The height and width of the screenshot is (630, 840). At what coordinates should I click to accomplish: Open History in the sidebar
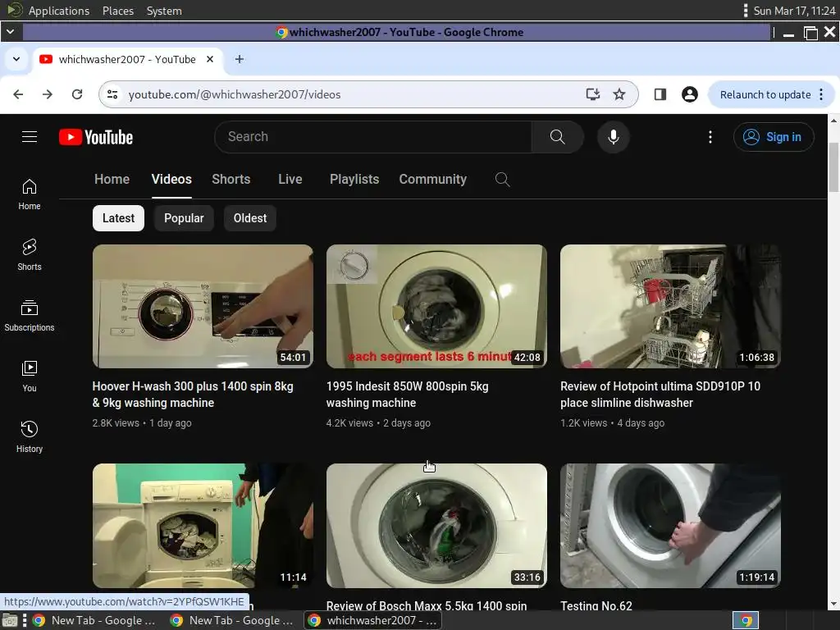click(30, 437)
